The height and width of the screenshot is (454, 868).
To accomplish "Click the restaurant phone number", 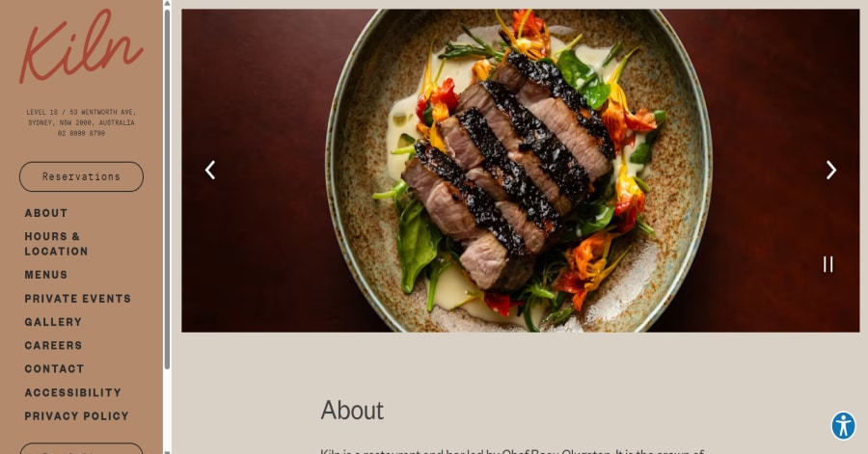I will (x=81, y=133).
